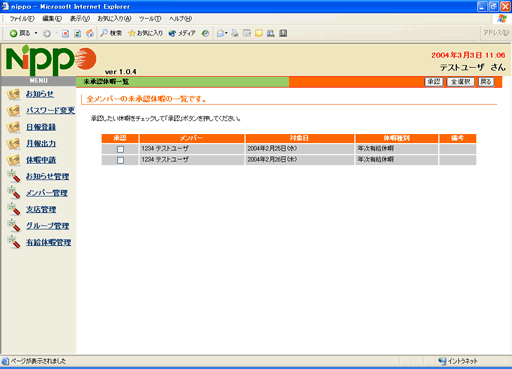Click the Home page icon
This screenshot has height=369, width=512.
pyautogui.click(x=90, y=33)
